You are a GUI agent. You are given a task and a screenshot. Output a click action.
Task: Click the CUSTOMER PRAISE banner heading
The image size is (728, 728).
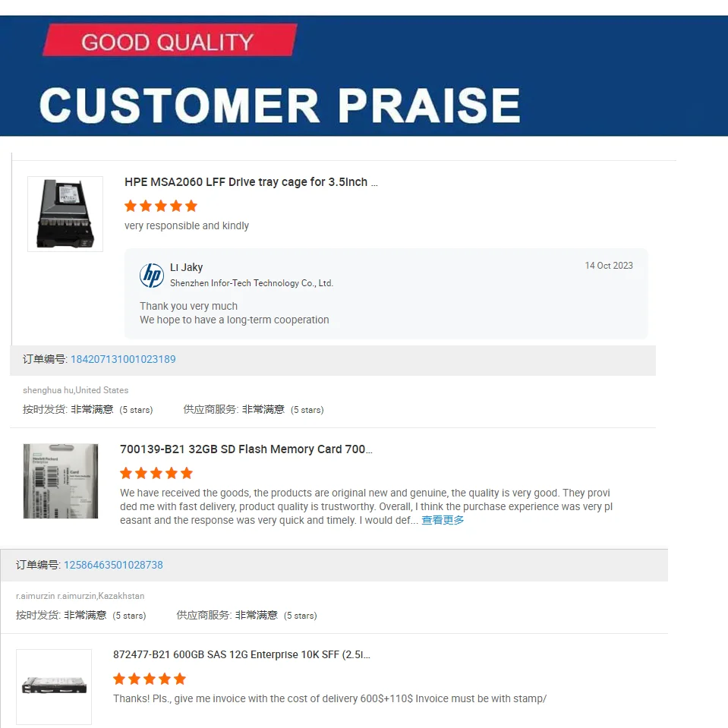point(279,105)
